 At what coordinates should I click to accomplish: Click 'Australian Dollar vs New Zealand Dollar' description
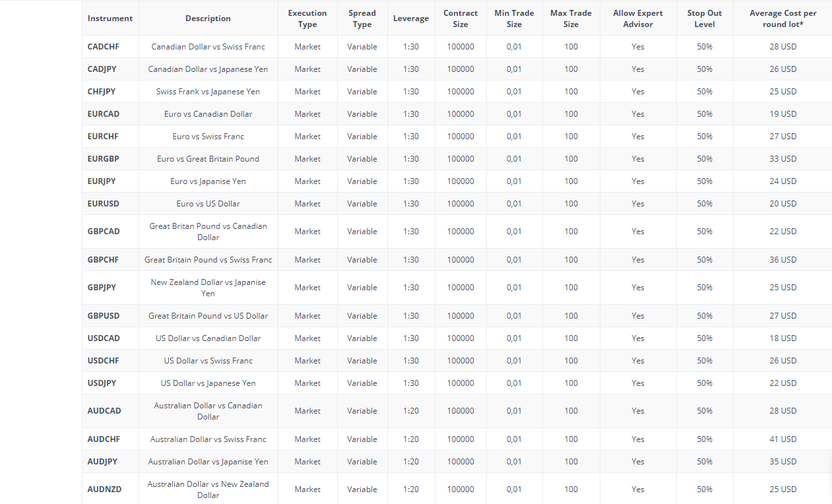208,489
